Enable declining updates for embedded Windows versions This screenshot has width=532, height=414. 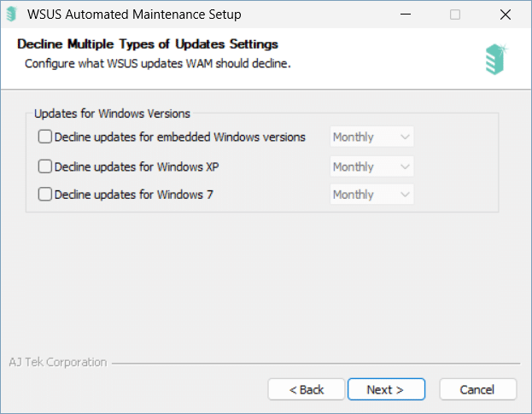coord(44,137)
